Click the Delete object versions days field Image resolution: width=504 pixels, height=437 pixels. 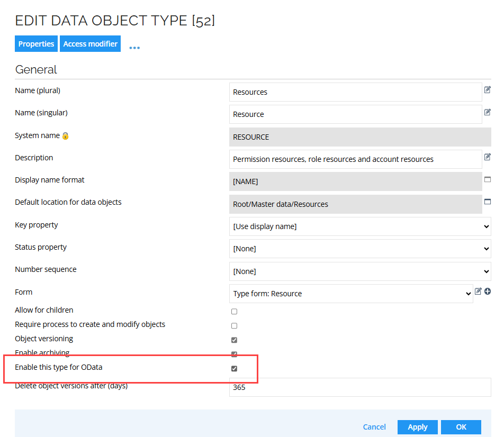coord(360,387)
